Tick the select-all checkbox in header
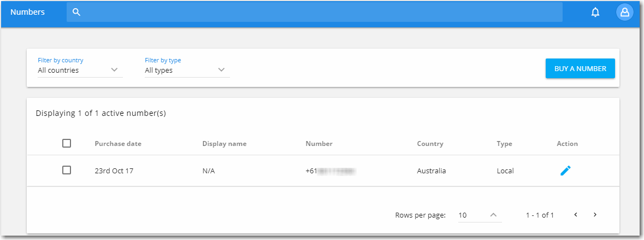The image size is (644, 240). 67,143
